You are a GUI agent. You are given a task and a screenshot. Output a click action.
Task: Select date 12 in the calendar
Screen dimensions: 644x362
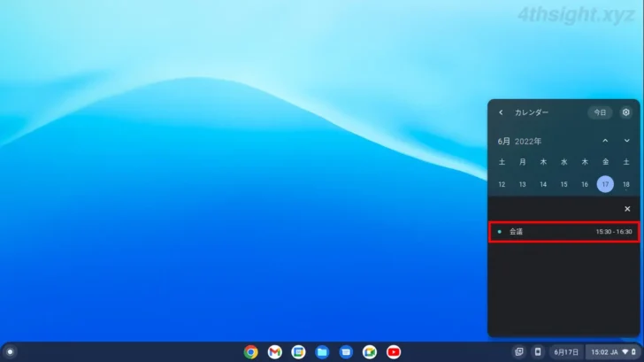[502, 184]
